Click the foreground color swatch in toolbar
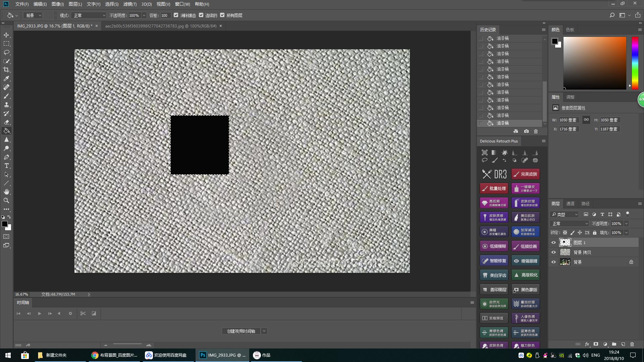 (x=4, y=224)
